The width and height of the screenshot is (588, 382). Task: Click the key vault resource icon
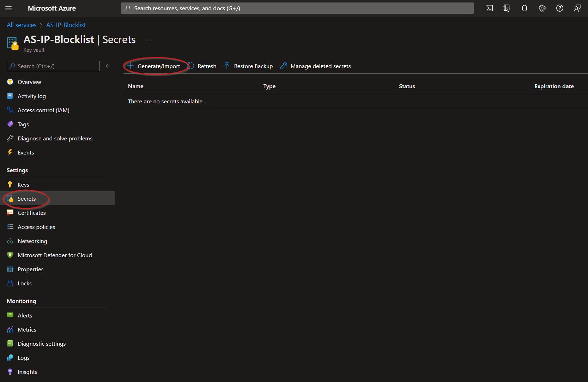(x=13, y=43)
